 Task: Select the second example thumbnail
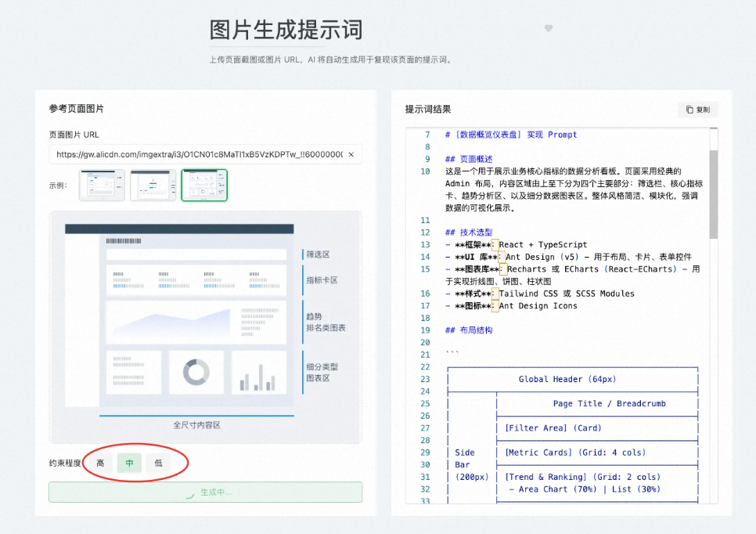[153, 186]
